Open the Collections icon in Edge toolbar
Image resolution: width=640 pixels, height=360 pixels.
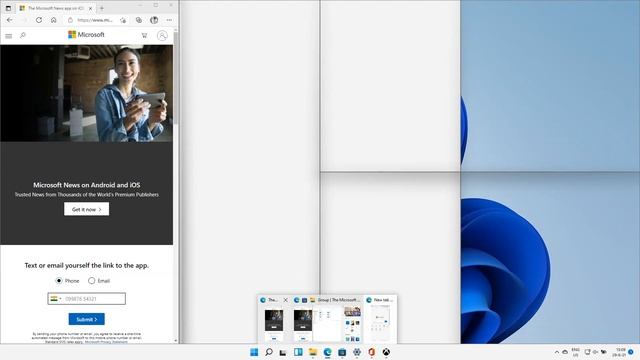point(139,20)
